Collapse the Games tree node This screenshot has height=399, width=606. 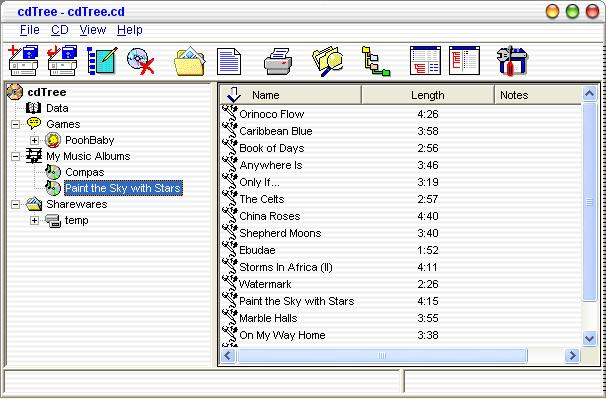(15, 124)
